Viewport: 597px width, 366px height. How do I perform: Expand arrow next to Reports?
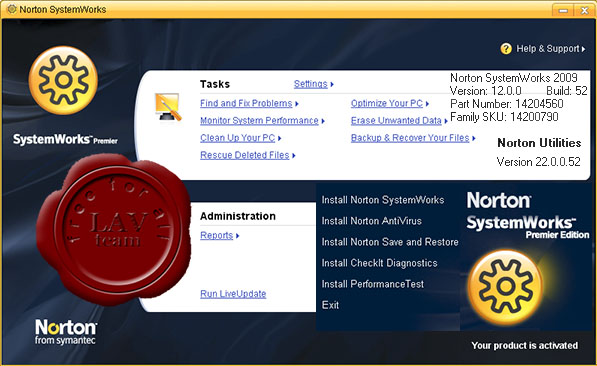pos(238,236)
